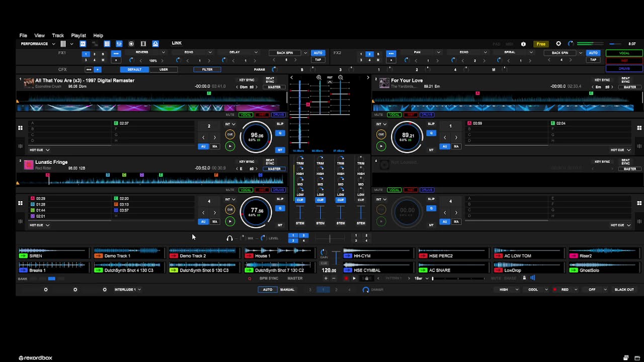
Task: Click the sequencer record button
Action: [346, 278]
